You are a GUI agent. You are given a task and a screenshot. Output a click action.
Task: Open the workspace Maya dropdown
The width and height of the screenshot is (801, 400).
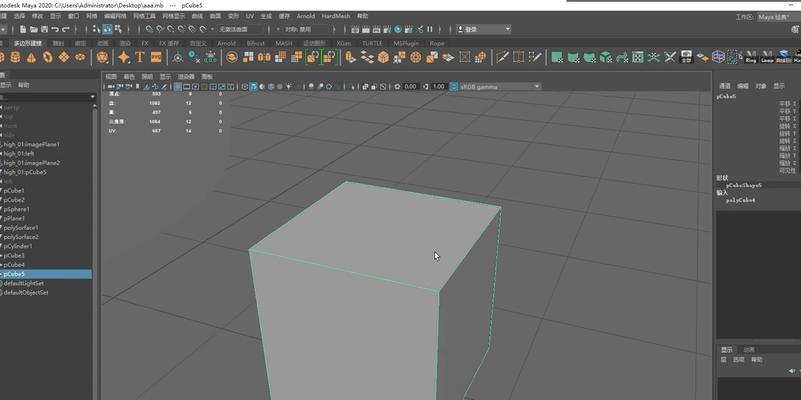(x=778, y=17)
